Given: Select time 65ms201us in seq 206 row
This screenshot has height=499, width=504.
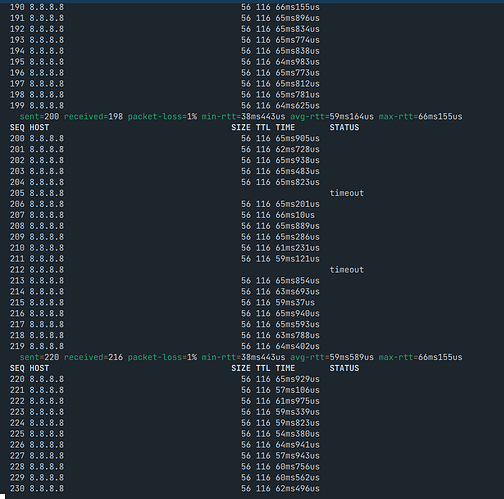Looking at the screenshot, I should tap(297, 204).
